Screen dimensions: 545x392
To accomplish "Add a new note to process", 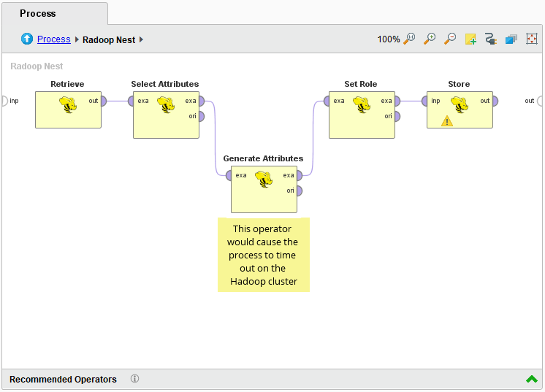I will 470,39.
